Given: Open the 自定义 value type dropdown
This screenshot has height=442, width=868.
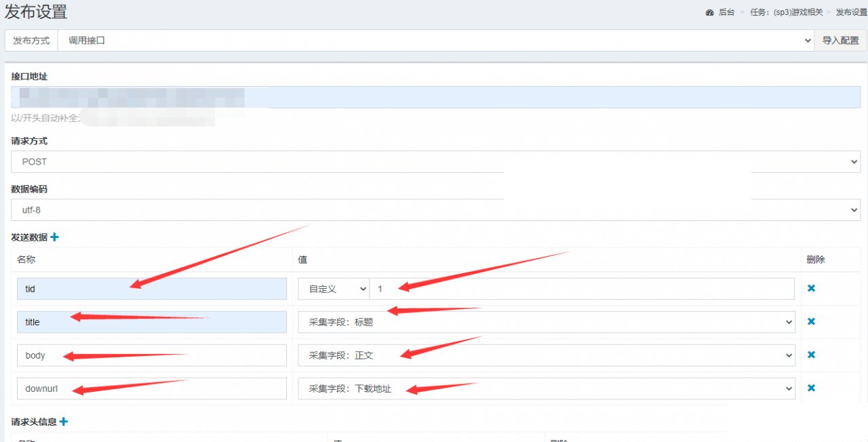Looking at the screenshot, I should tap(334, 289).
